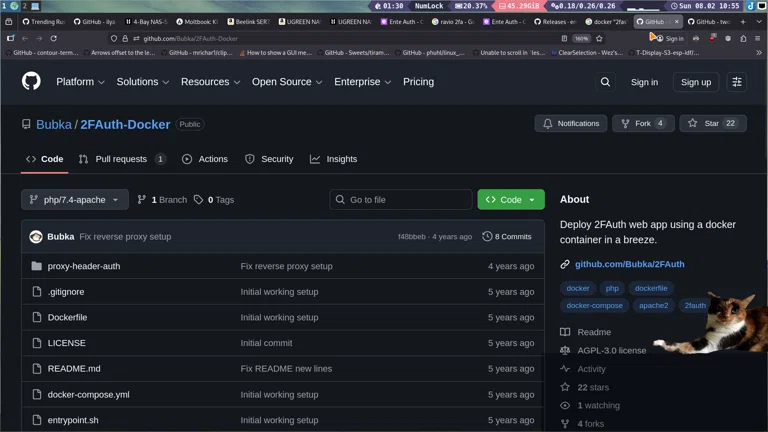The height and width of the screenshot is (432, 768).
Task: Open the github.com/Bubka/2FAuth link
Action: [629, 264]
